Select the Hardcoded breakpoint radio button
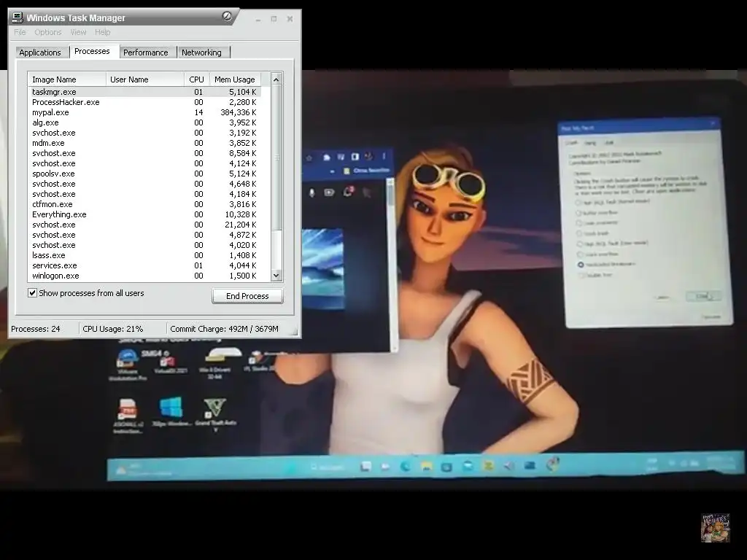The width and height of the screenshot is (747, 560). click(x=580, y=264)
